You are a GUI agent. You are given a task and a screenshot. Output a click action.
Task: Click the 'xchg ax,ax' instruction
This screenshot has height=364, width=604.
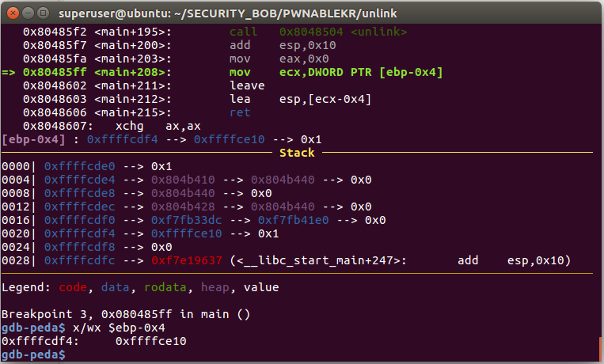click(158, 126)
